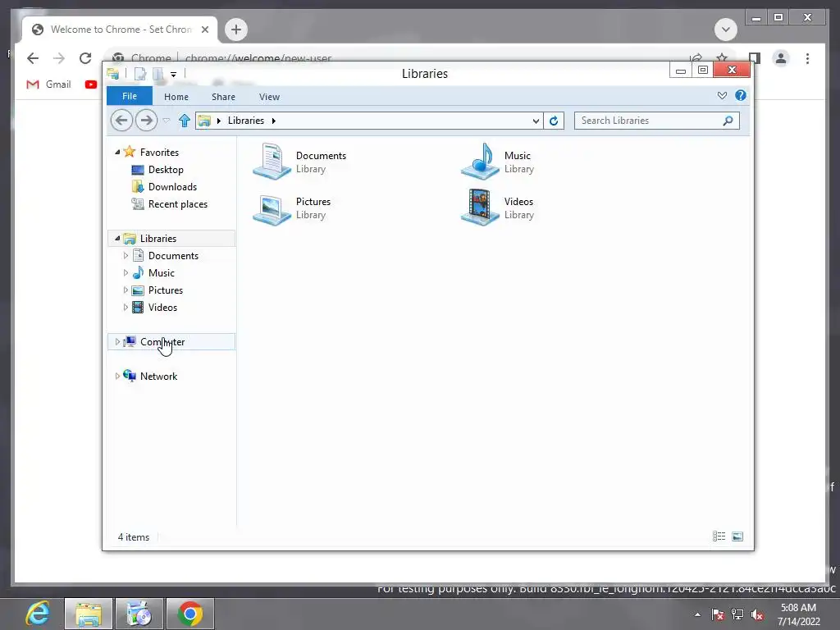This screenshot has width=840, height=630.
Task: Open the View ribbon tab
Action: coord(269,97)
